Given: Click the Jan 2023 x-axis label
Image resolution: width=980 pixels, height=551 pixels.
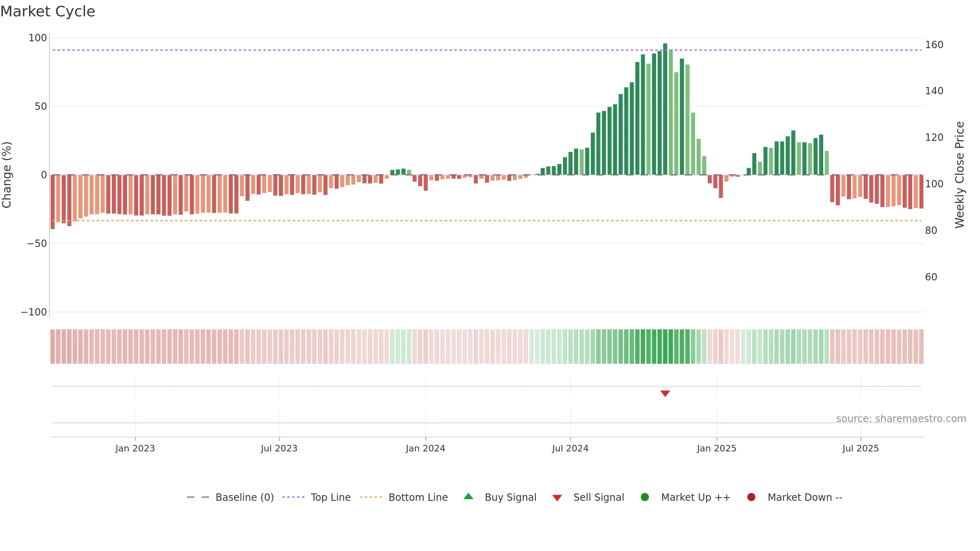Looking at the screenshot, I should click(x=135, y=448).
